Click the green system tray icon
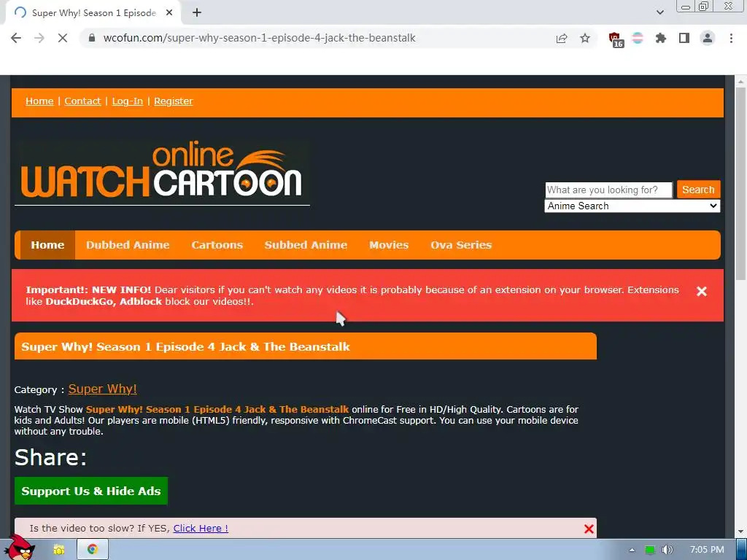747x560 pixels. tap(650, 550)
